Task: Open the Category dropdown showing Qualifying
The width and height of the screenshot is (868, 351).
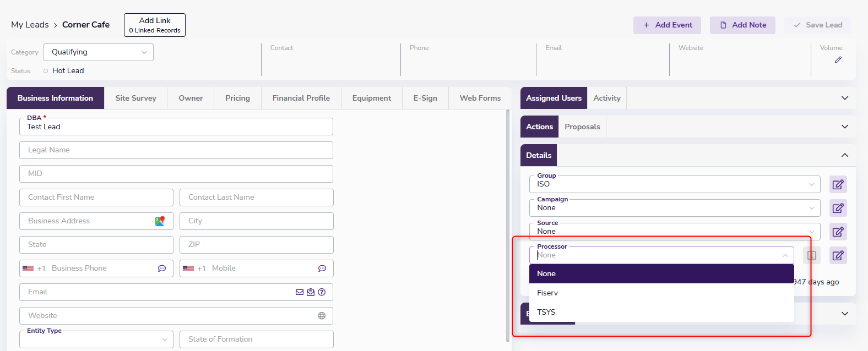Action: point(99,52)
